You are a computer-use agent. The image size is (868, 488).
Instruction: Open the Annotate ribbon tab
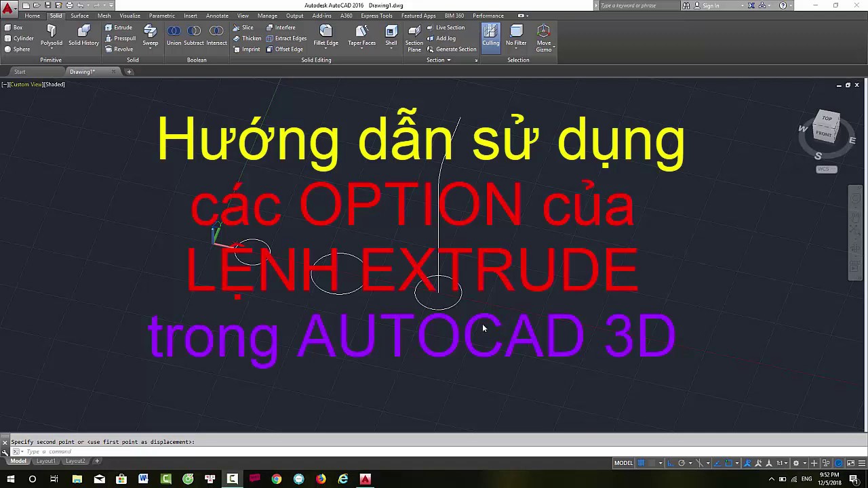217,16
